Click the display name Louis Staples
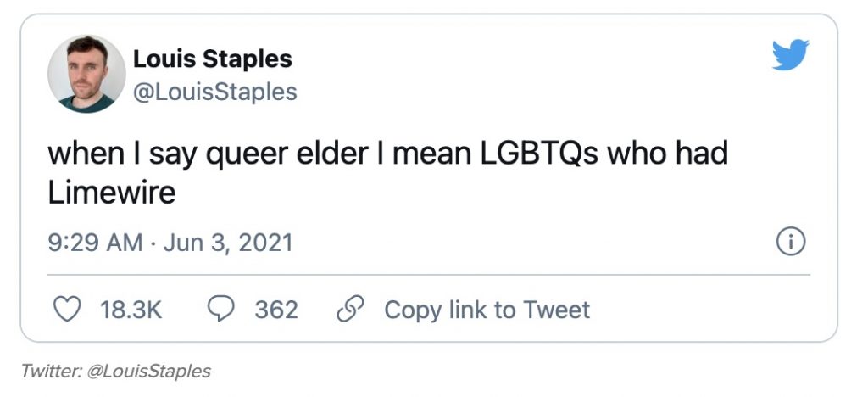Image resolution: width=868 pixels, height=397 pixels. click(x=212, y=59)
